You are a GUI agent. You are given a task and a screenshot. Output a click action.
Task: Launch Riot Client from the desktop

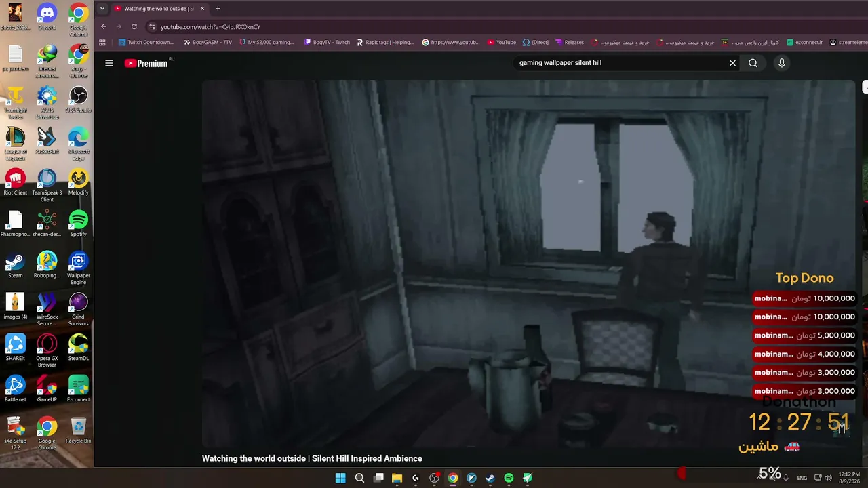point(15,182)
